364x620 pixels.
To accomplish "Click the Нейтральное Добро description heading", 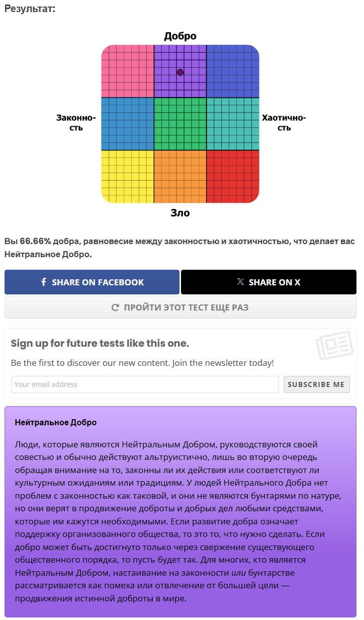I will click(x=56, y=422).
